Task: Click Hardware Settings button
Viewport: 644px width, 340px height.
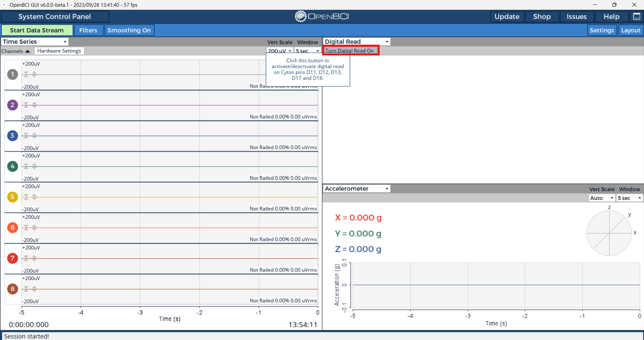Action: tap(59, 51)
